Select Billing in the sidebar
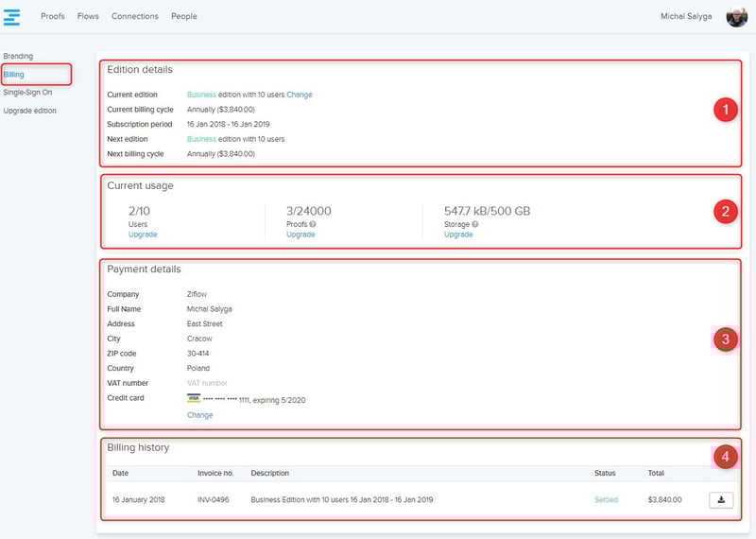 [x=14, y=74]
